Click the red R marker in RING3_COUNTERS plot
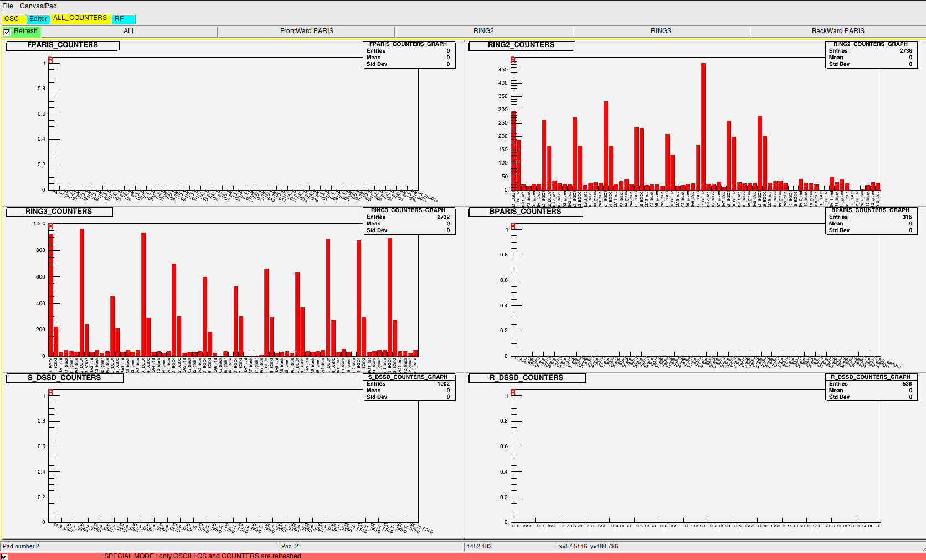The image size is (926, 560). (x=50, y=226)
